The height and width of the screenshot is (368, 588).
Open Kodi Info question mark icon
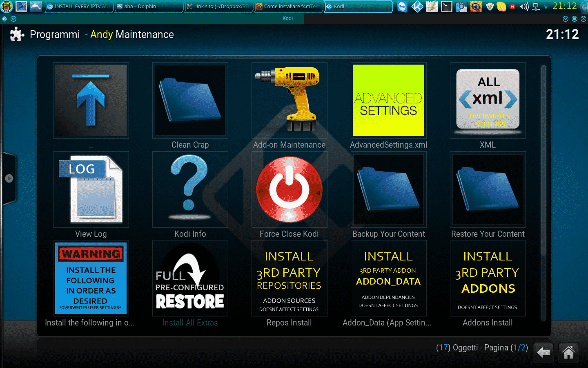point(190,189)
